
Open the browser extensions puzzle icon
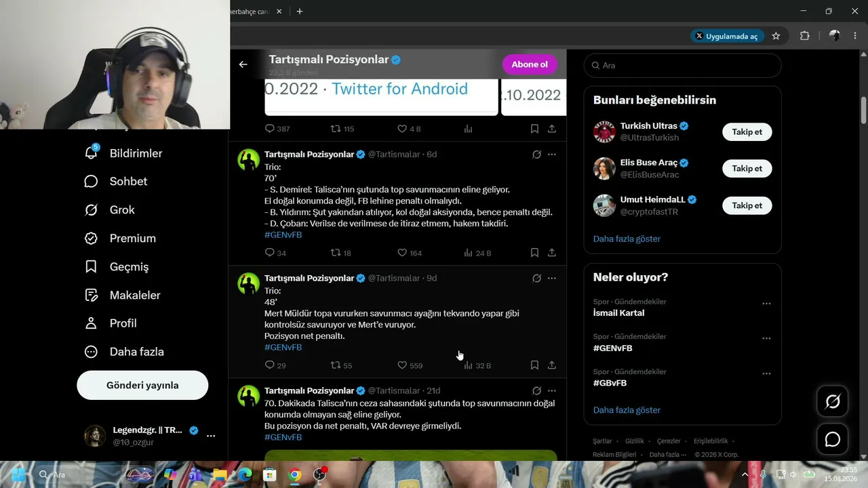(805, 36)
